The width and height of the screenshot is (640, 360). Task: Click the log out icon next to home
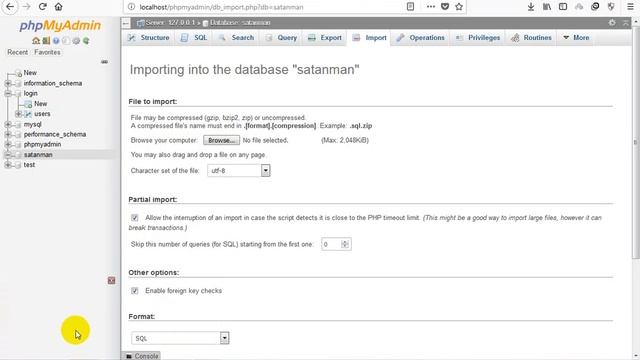pyautogui.click(x=46, y=41)
